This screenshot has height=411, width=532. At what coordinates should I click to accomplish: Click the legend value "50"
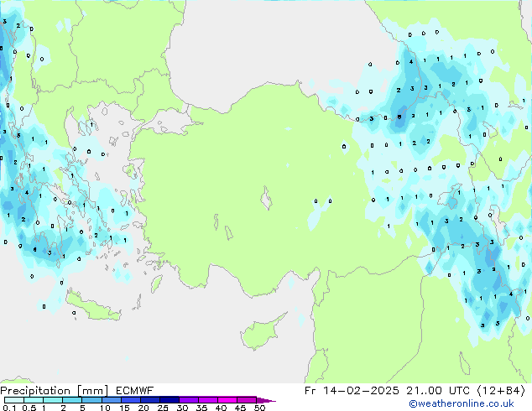click(x=259, y=408)
